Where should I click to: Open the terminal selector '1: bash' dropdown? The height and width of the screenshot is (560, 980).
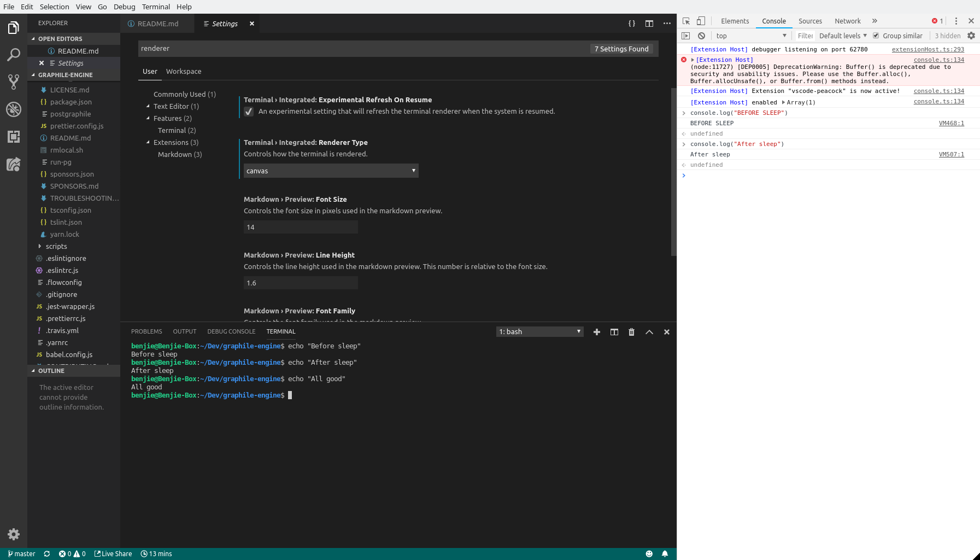coord(540,332)
